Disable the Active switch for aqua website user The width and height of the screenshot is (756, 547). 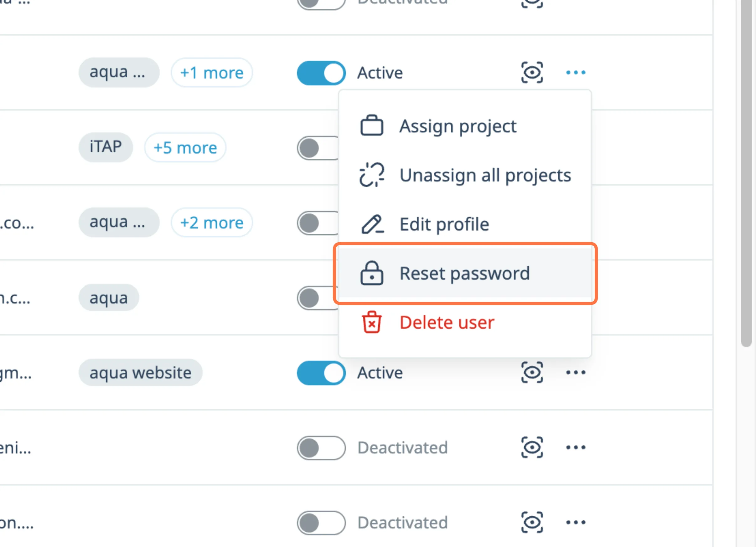click(321, 373)
